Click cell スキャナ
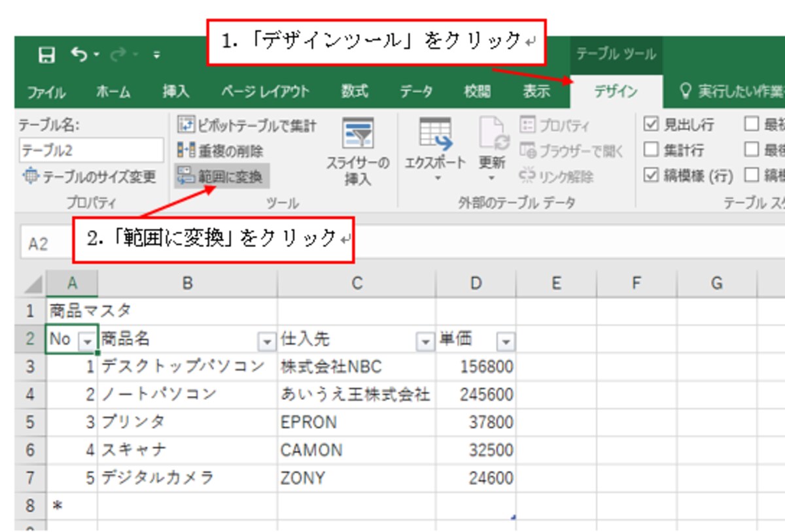This screenshot has height=532, width=785. pyautogui.click(x=187, y=450)
